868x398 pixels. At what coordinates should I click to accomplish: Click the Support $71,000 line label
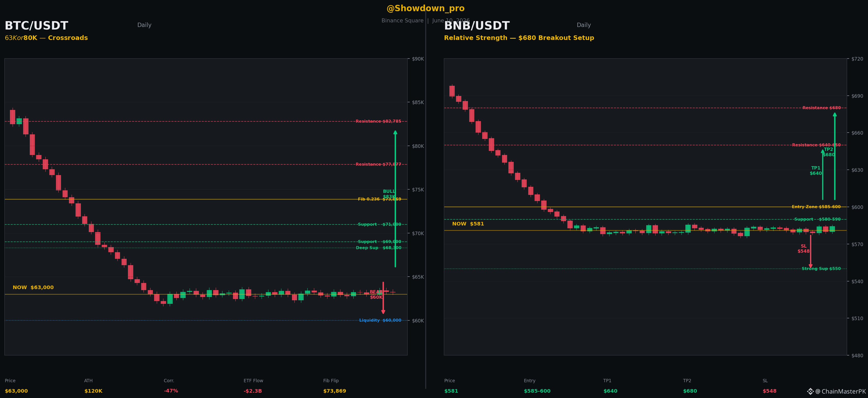(x=379, y=224)
